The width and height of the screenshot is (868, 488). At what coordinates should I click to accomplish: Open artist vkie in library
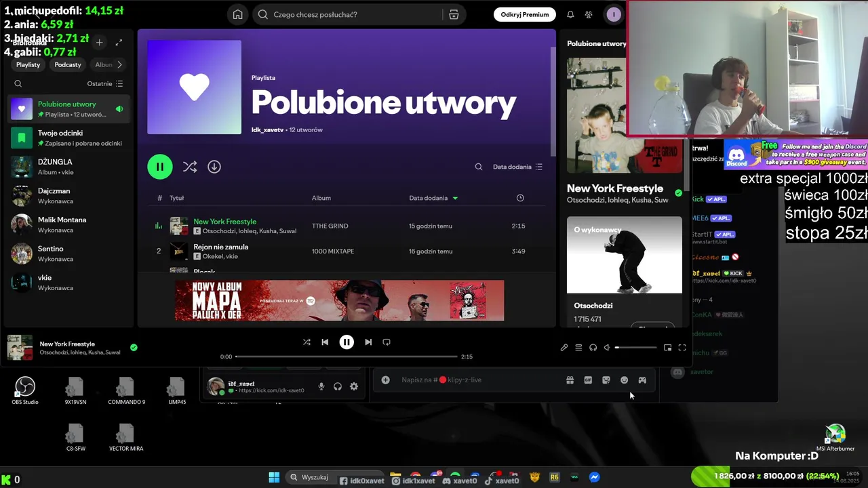point(68,283)
